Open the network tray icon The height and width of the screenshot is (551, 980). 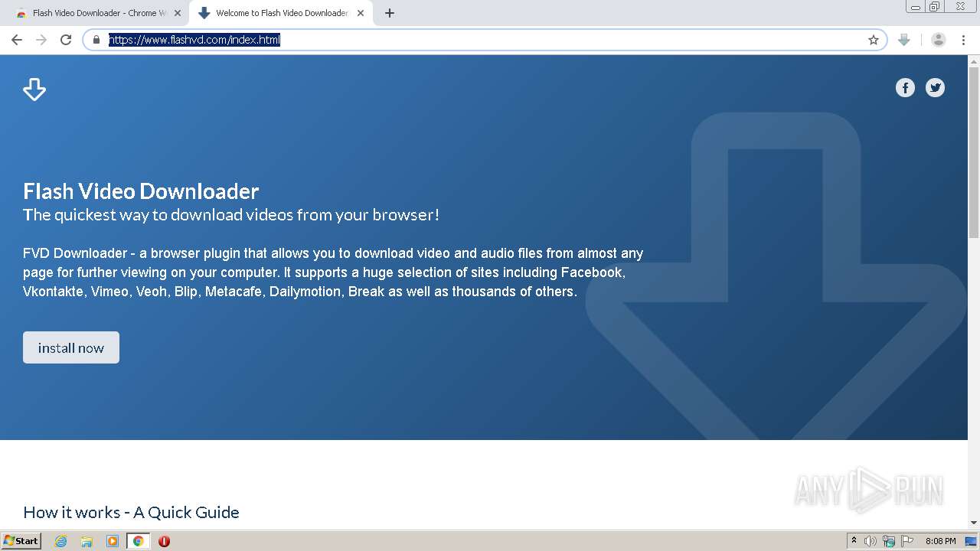tap(889, 541)
